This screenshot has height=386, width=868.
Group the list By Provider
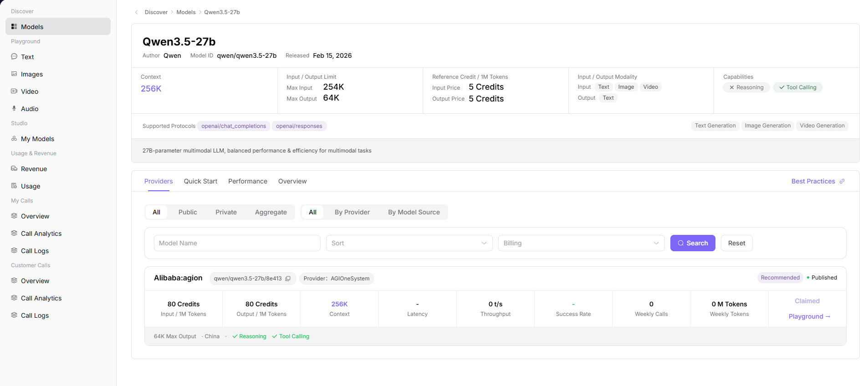(352, 212)
